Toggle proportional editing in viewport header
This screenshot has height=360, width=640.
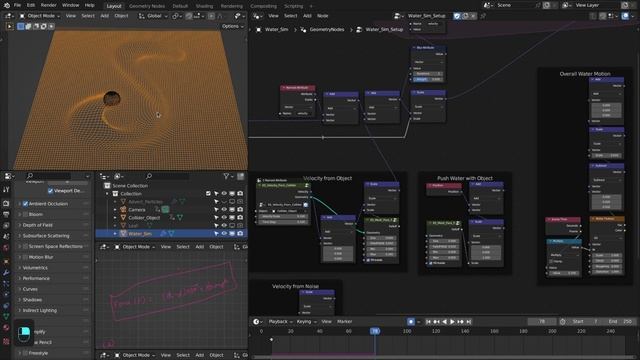click(211, 16)
